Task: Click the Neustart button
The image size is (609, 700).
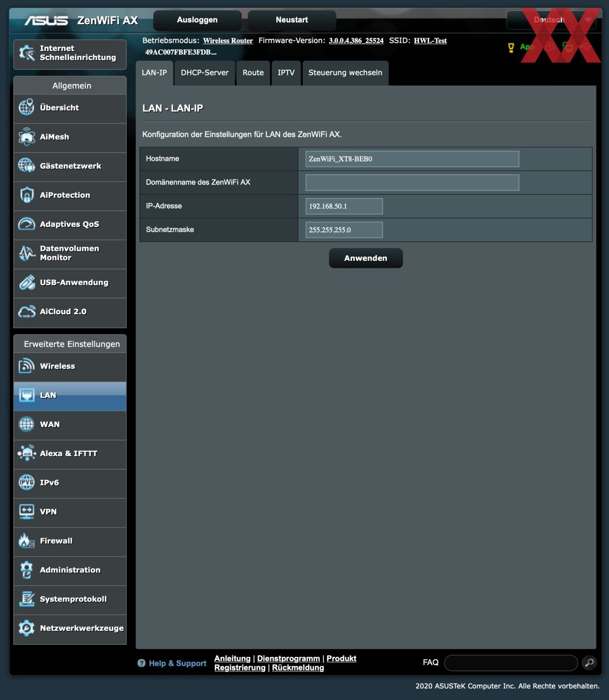Action: (292, 20)
